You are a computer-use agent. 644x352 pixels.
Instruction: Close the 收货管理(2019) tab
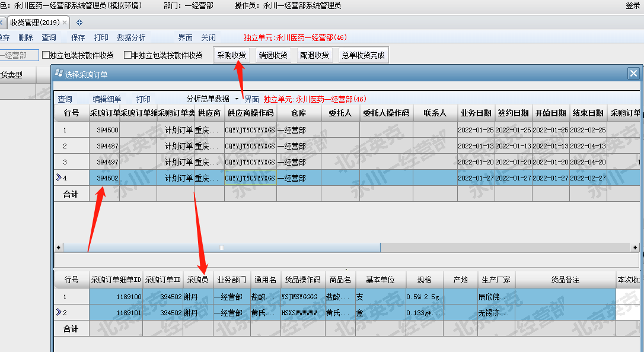(x=65, y=23)
